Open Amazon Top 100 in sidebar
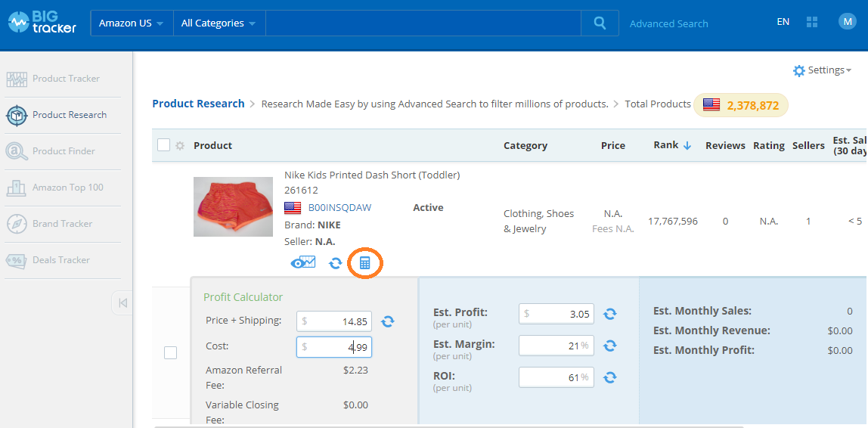Image resolution: width=868 pixels, height=428 pixels. pyautogui.click(x=67, y=187)
